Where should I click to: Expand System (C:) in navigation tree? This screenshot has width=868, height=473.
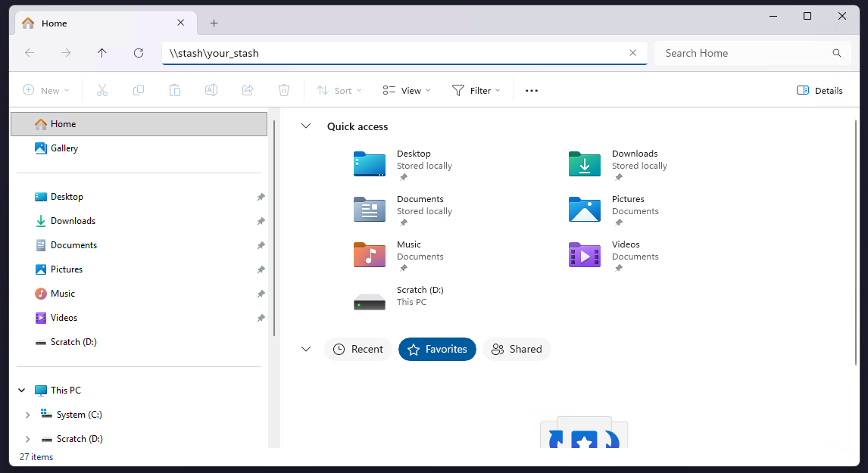click(x=28, y=415)
